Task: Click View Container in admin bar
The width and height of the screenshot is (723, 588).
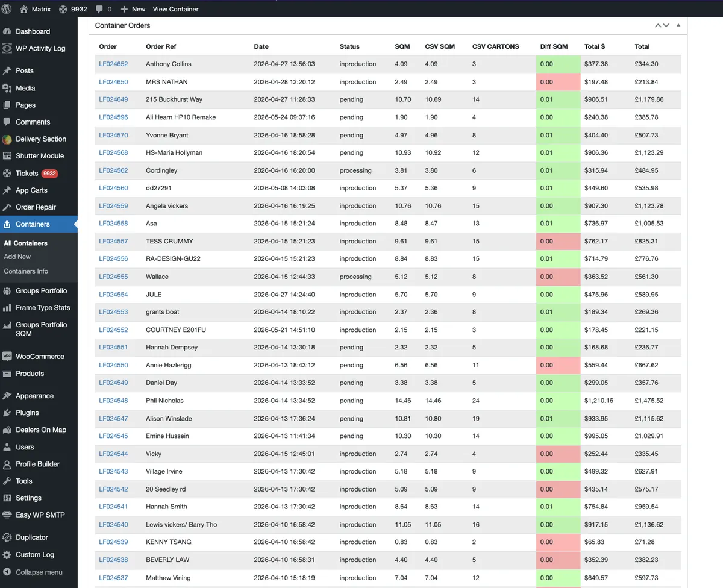Action: tap(175, 9)
